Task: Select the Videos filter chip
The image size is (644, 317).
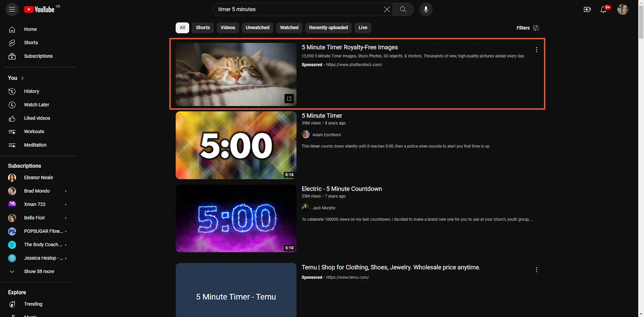Action: point(228,28)
